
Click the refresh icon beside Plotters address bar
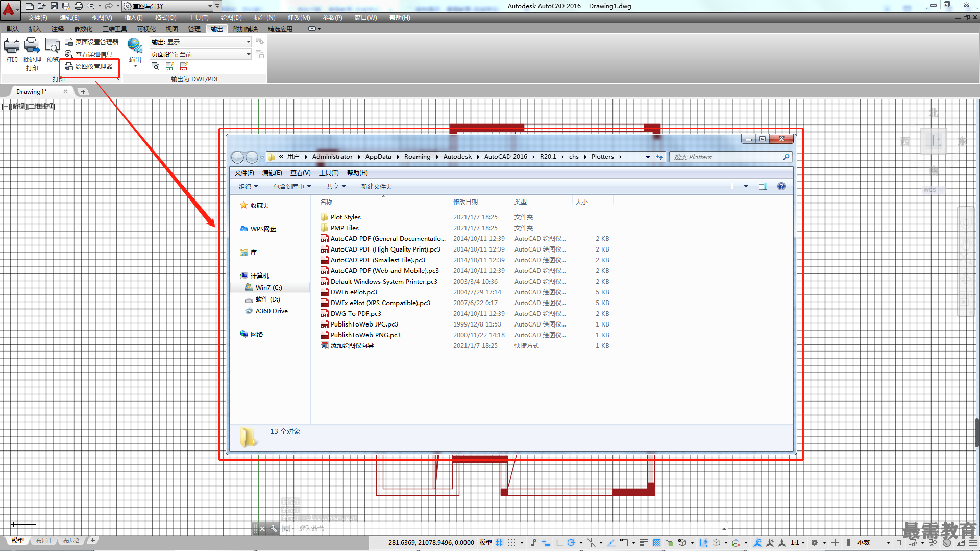tap(659, 157)
